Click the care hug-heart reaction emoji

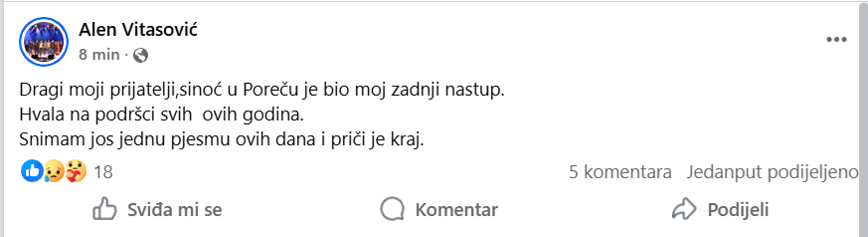[x=76, y=171]
